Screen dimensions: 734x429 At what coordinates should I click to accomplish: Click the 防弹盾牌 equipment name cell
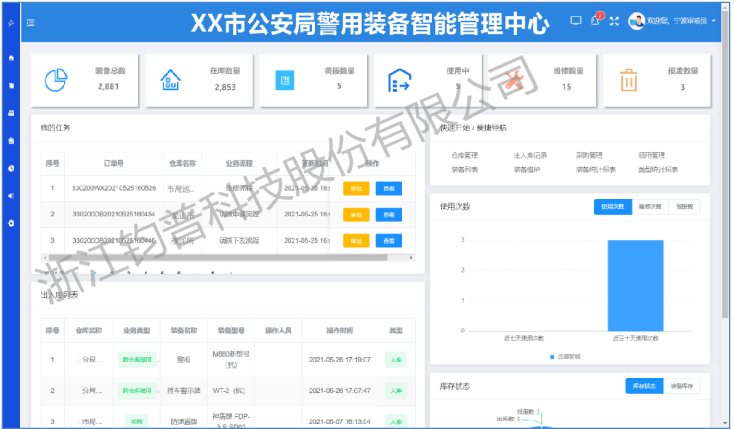tap(184, 422)
